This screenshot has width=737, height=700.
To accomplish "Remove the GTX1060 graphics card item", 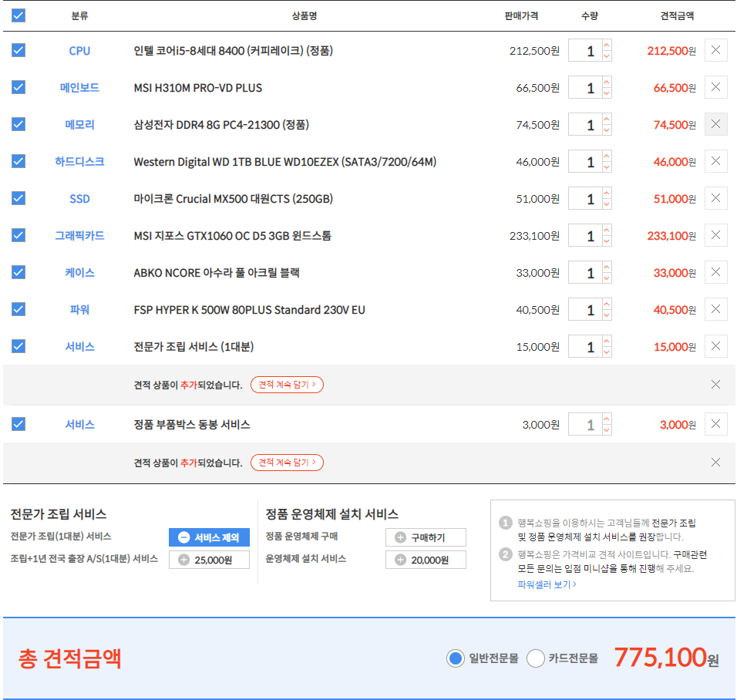I will (715, 235).
